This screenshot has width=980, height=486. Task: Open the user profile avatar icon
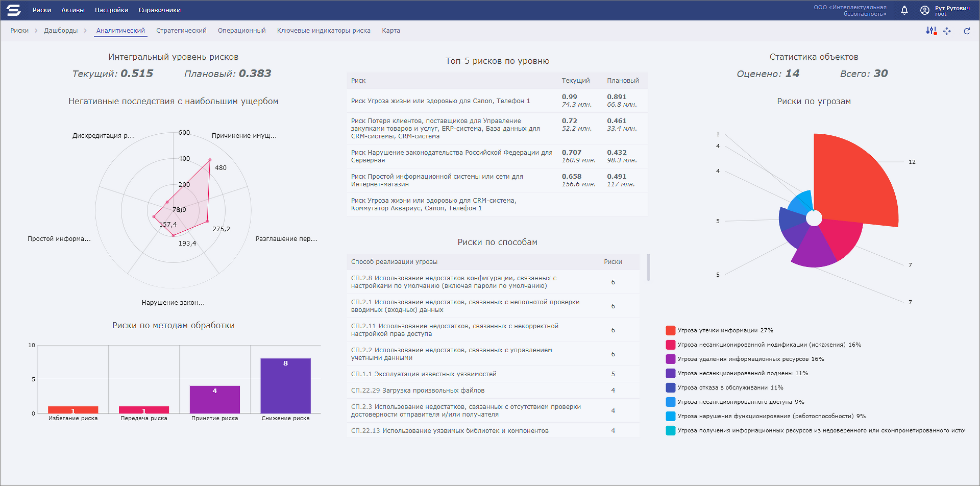pos(924,10)
